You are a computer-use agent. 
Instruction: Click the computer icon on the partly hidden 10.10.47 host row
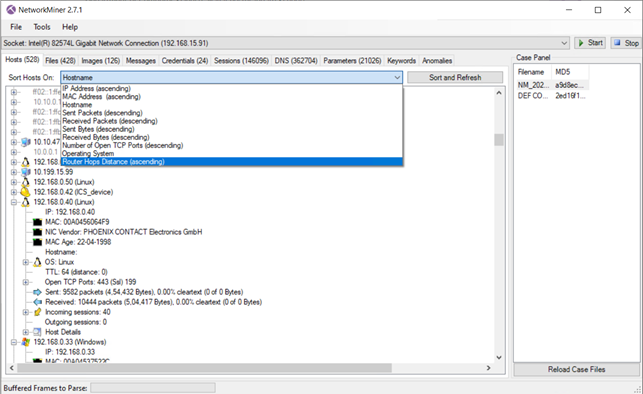[x=26, y=142]
